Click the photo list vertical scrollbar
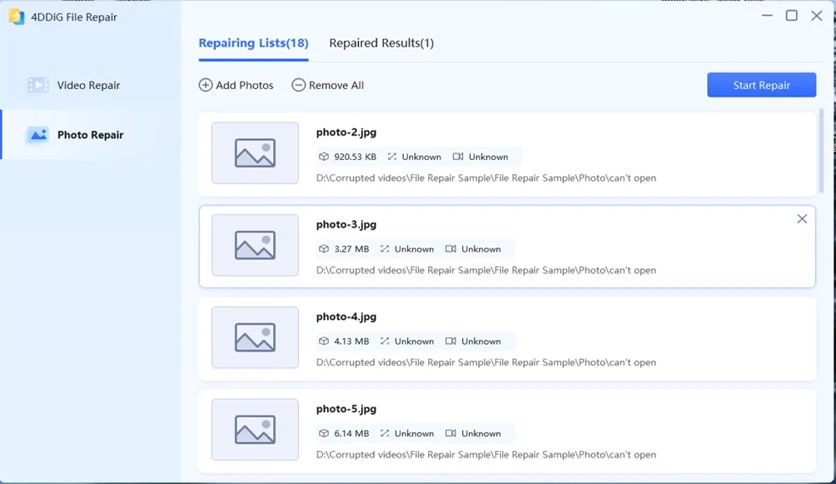 [821, 151]
